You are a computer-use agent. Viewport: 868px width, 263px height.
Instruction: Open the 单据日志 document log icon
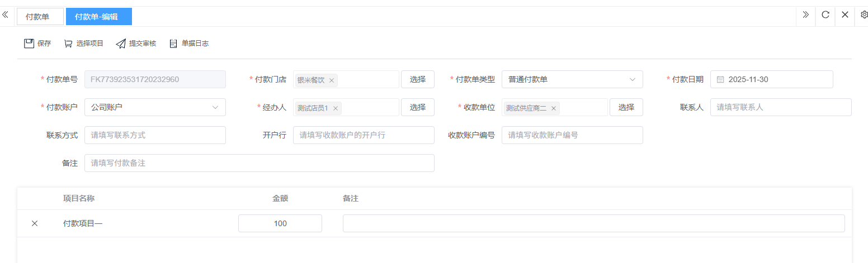point(173,44)
